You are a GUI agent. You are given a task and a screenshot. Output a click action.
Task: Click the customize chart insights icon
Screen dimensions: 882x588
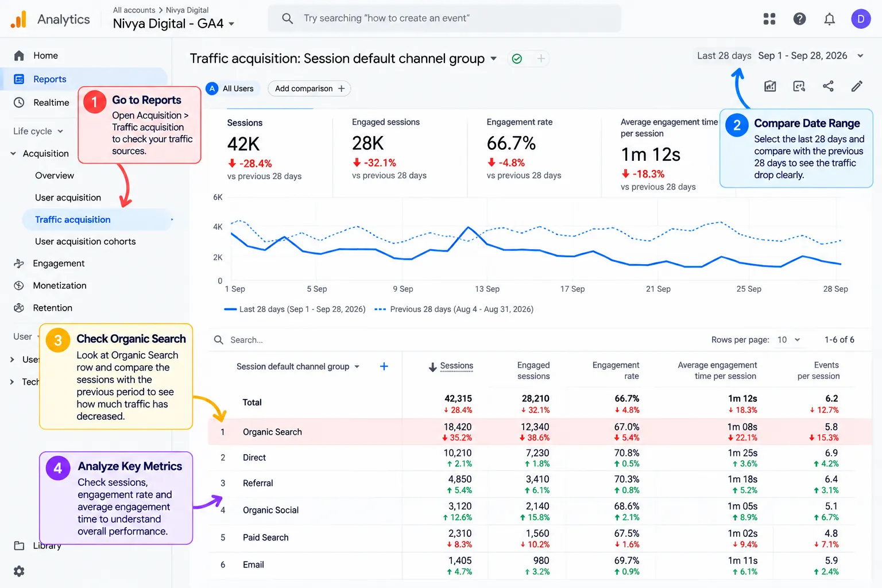[x=770, y=86]
